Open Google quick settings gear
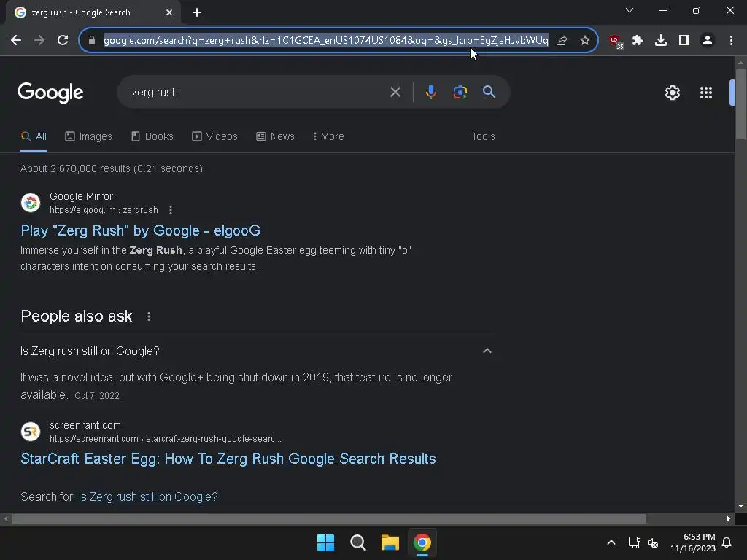This screenshot has width=747, height=560. tap(672, 93)
